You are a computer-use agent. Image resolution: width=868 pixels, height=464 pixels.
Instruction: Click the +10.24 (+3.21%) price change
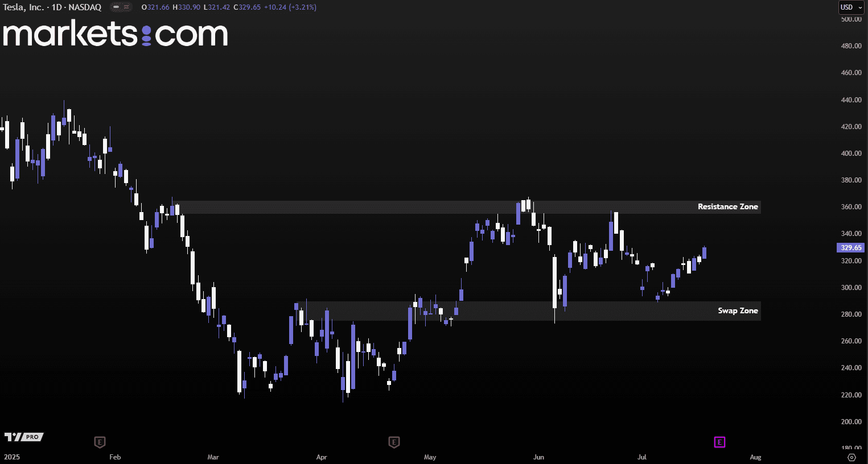pyautogui.click(x=290, y=7)
